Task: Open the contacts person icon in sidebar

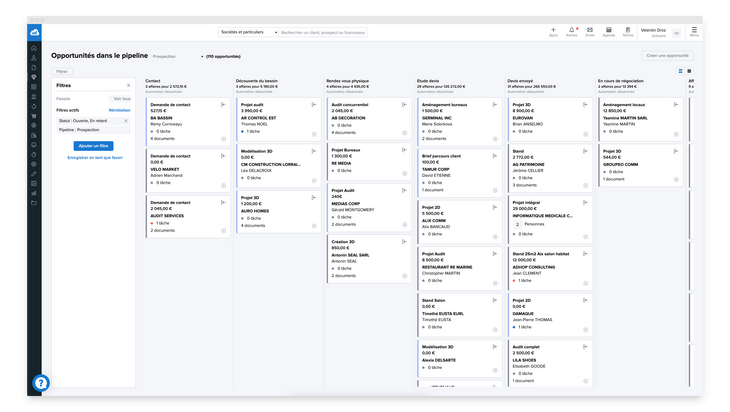Action: click(x=34, y=58)
